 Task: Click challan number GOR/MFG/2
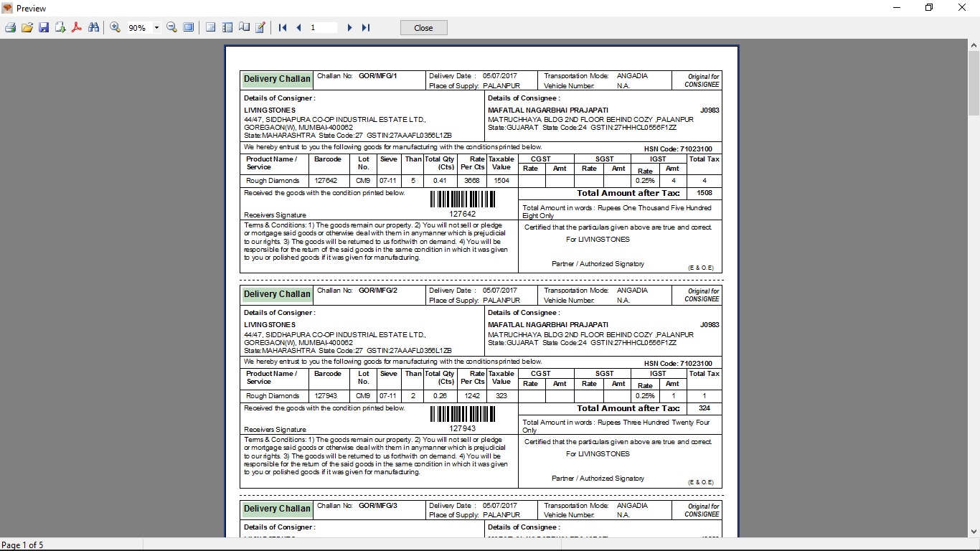[x=377, y=291]
